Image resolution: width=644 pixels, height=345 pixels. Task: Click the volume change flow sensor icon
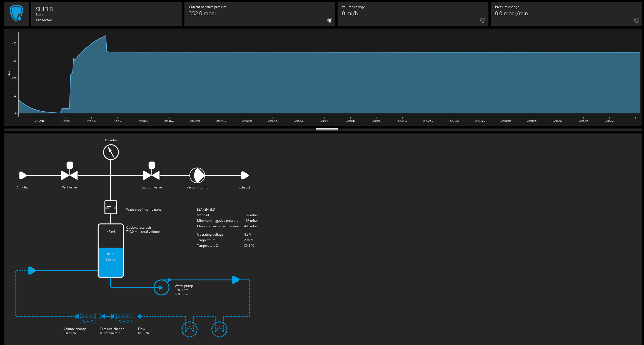tap(88, 316)
